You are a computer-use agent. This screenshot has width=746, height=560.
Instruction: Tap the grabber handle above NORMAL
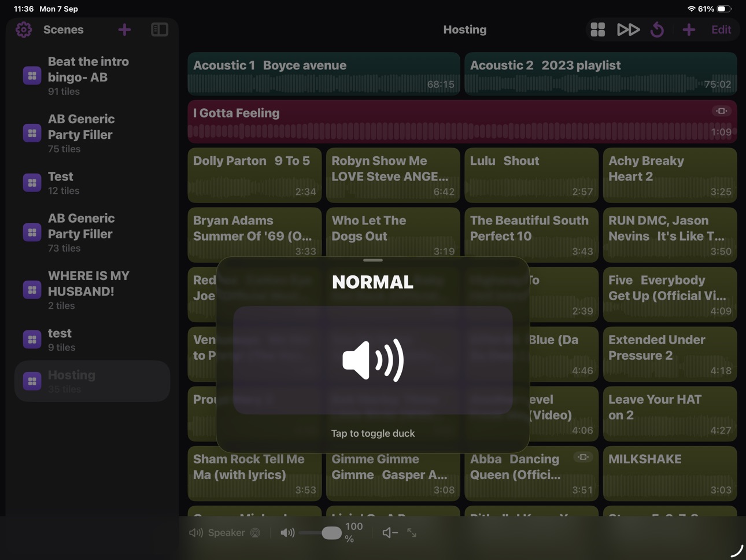[x=373, y=260]
